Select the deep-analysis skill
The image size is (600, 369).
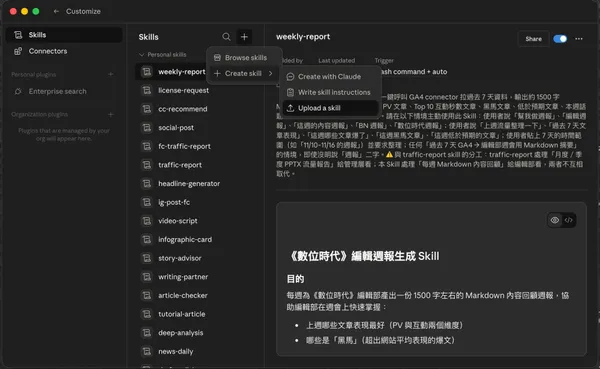click(x=196, y=333)
